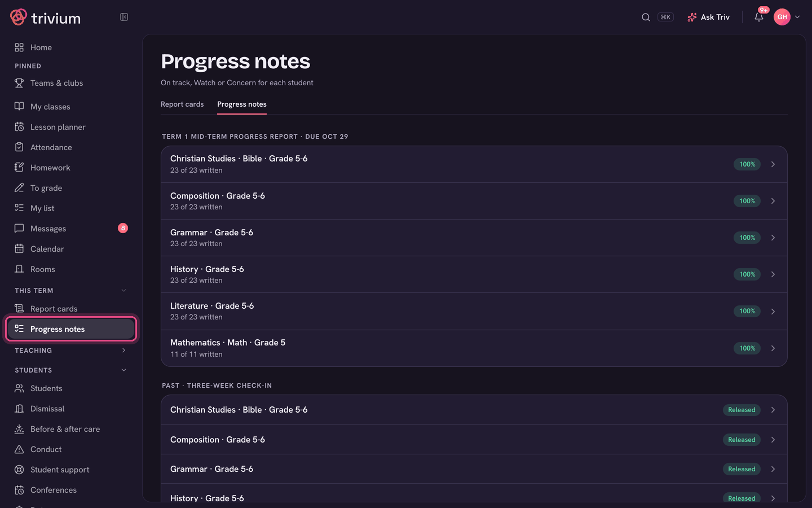Screen dimensions: 812x508
Task: Open Messages chat icon
Action: click(x=19, y=229)
